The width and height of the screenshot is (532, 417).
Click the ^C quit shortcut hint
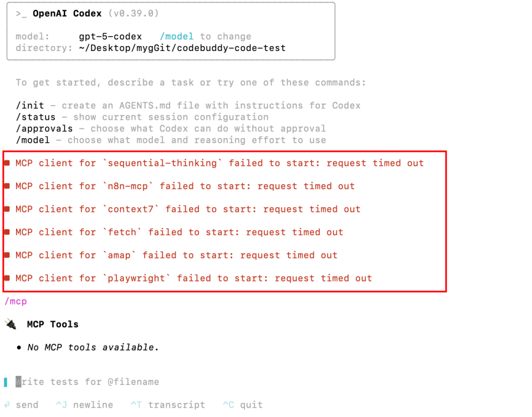click(x=243, y=405)
